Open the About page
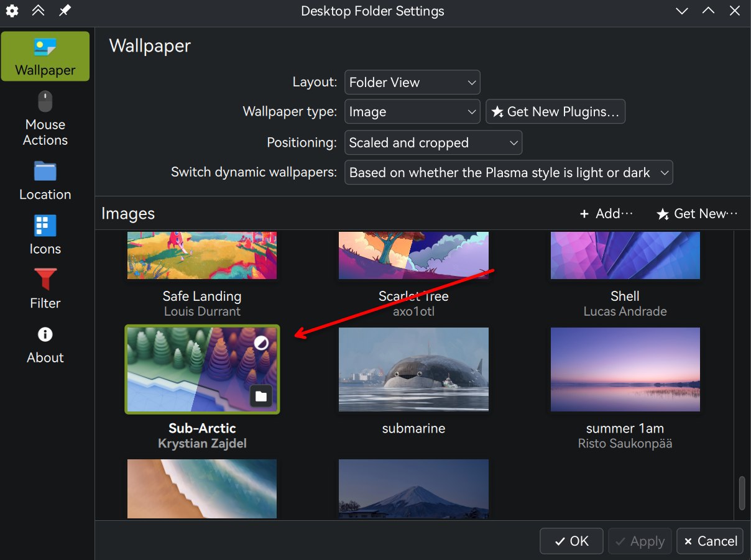Image resolution: width=751 pixels, height=560 pixels. 45,344
